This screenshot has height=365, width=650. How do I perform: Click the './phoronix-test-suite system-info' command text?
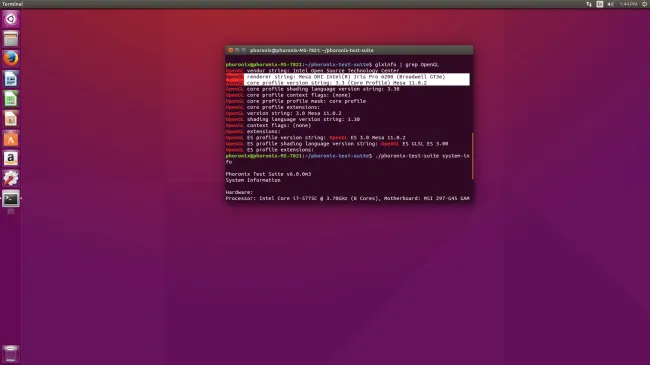pyautogui.click(x=422, y=156)
